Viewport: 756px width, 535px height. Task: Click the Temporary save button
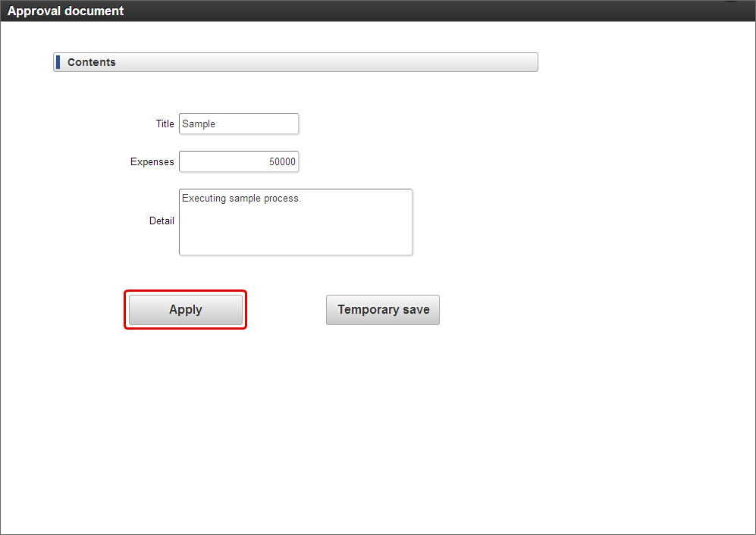[383, 310]
